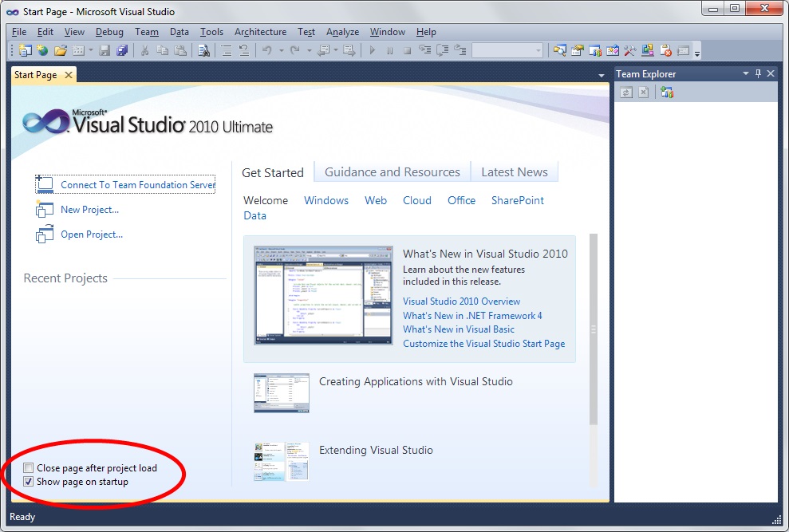Open the Toolbox hammer and wrench icon
Screen dimensions: 789x532
point(629,50)
